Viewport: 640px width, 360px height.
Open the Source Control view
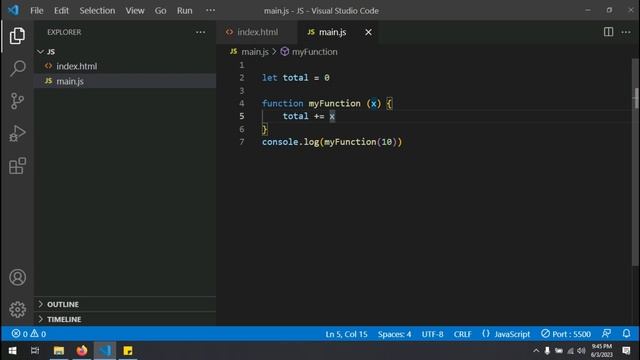[x=17, y=101]
